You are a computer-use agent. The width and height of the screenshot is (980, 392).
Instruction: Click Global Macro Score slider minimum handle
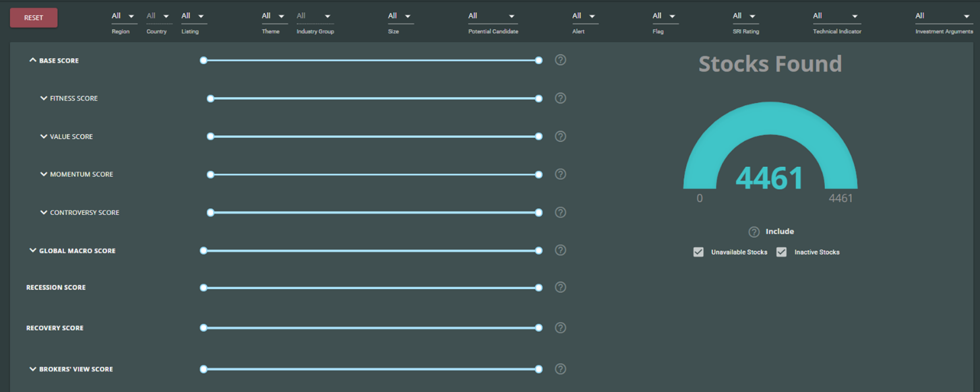204,251
